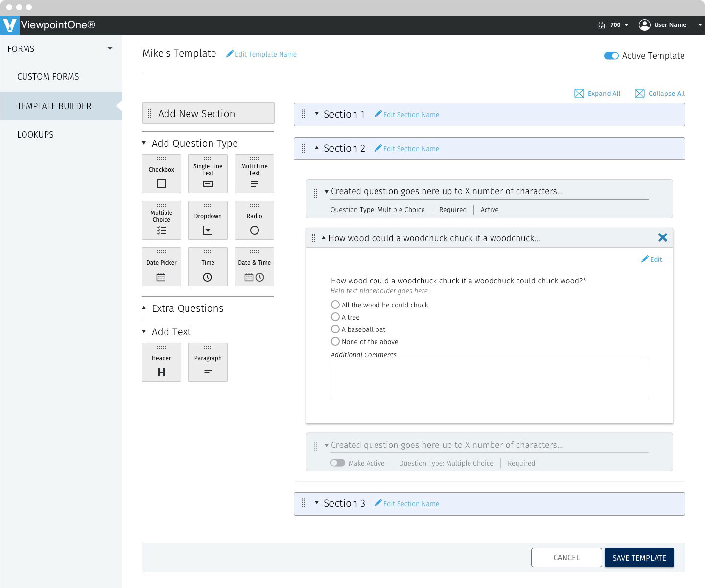Collapse the Add Question Type group
The width and height of the screenshot is (705, 588).
click(x=144, y=143)
